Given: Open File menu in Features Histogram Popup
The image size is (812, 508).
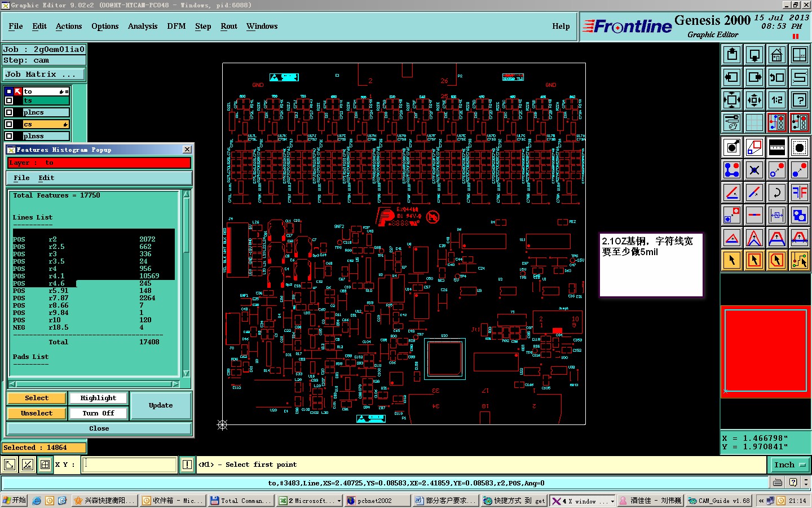Looking at the screenshot, I should [21, 178].
